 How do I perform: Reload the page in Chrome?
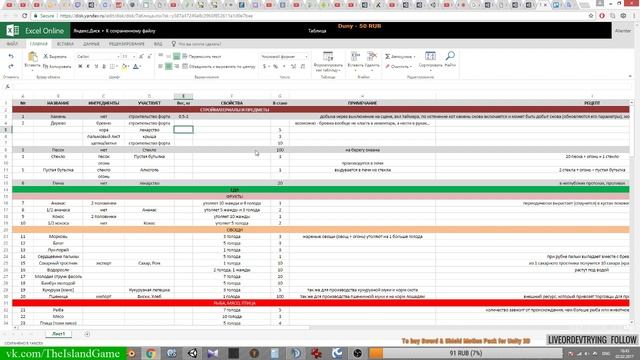24,16
